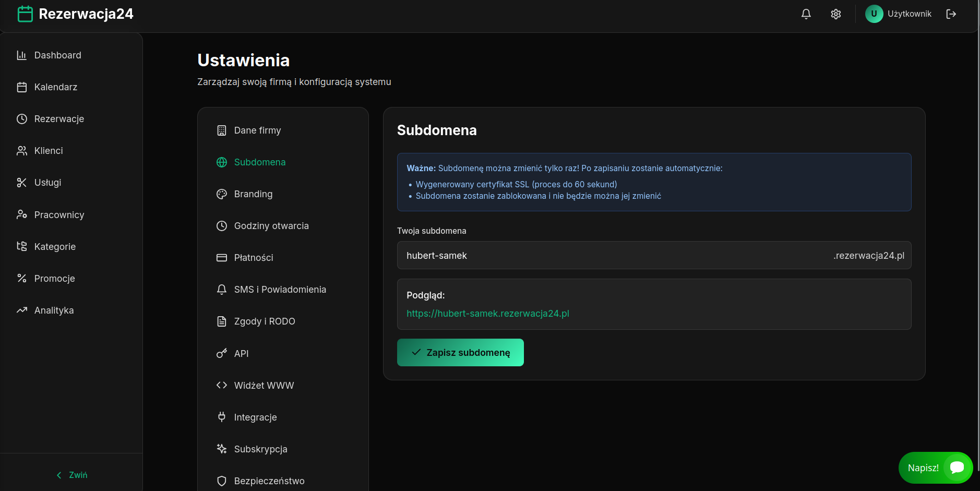
Task: Open the Rezerwacja24 calendar logo
Action: [25, 14]
